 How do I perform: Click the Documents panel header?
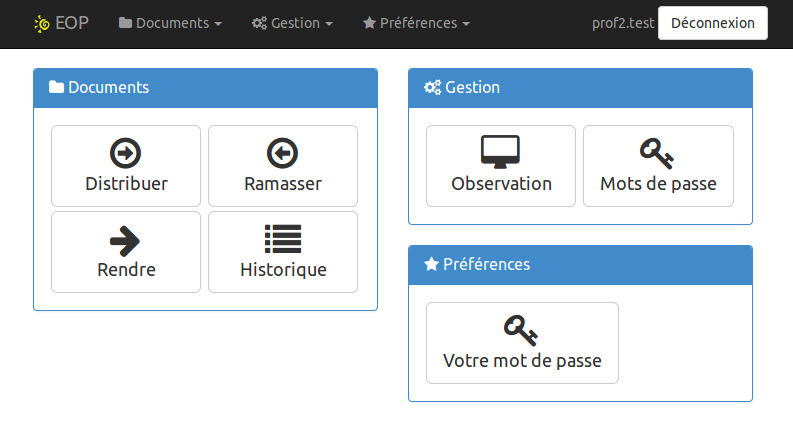pos(205,88)
